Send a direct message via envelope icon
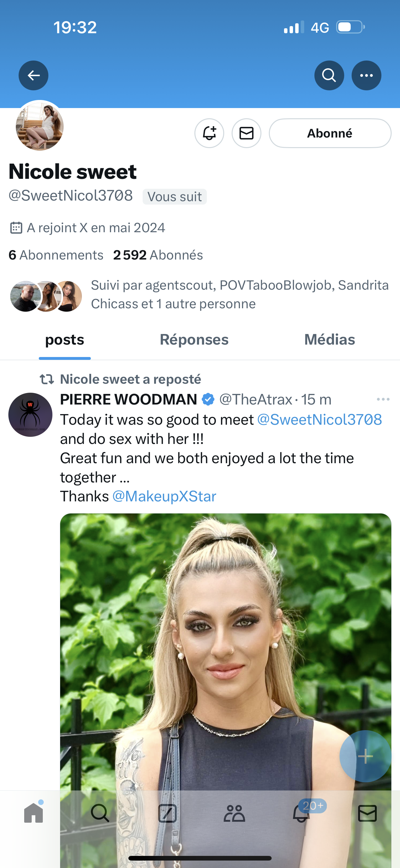The height and width of the screenshot is (868, 400). pyautogui.click(x=246, y=133)
